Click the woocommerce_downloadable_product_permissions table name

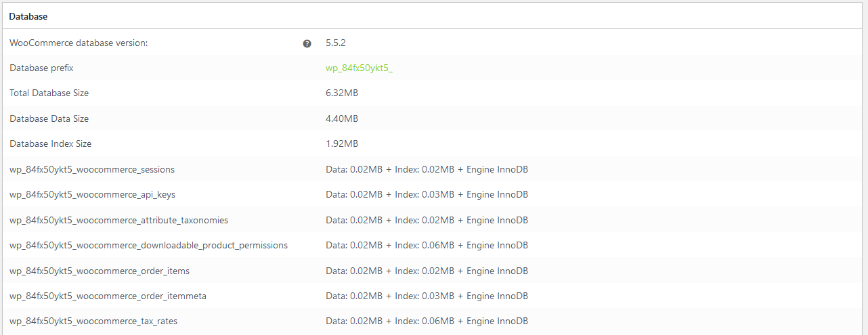click(148, 245)
